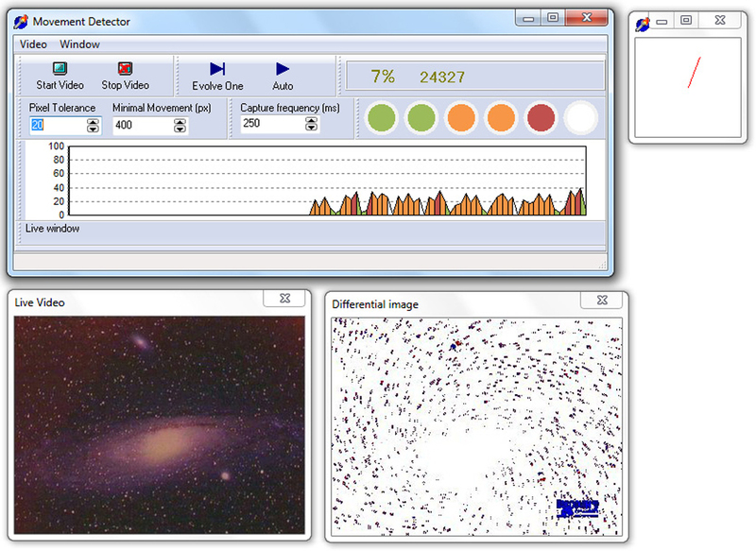Increase Minimal Movement with up arrow

180,122
